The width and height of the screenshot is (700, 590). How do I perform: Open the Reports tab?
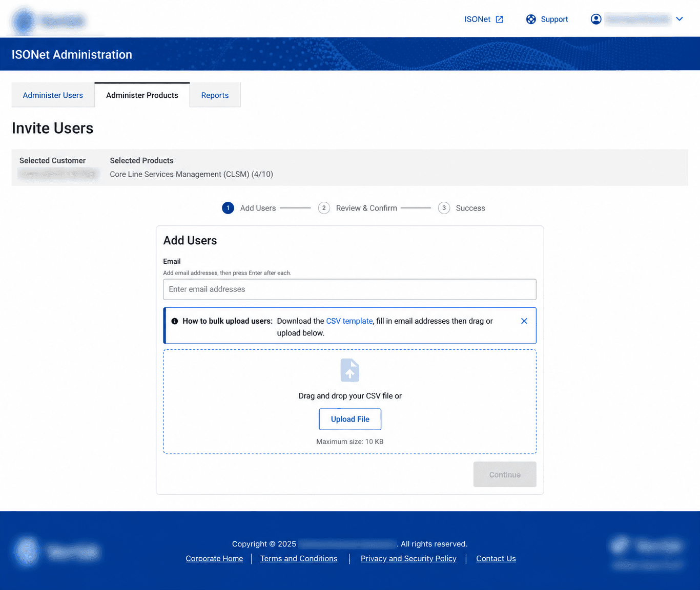click(215, 95)
